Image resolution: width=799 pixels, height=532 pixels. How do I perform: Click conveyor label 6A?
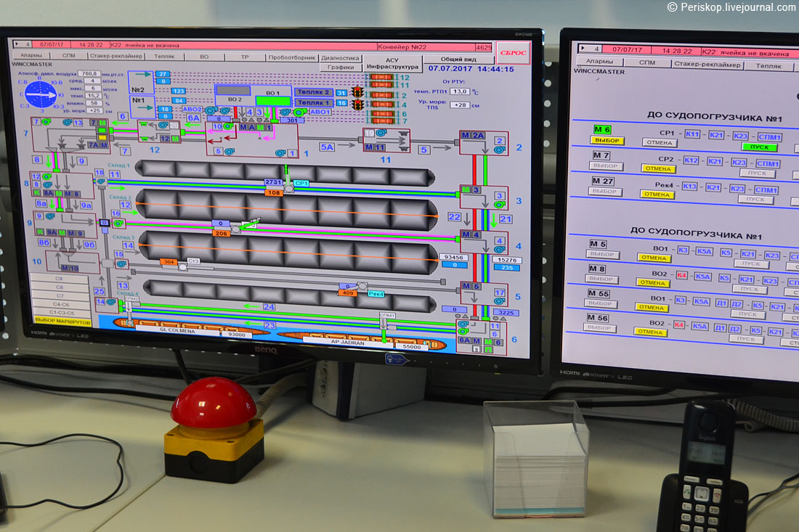193,118
